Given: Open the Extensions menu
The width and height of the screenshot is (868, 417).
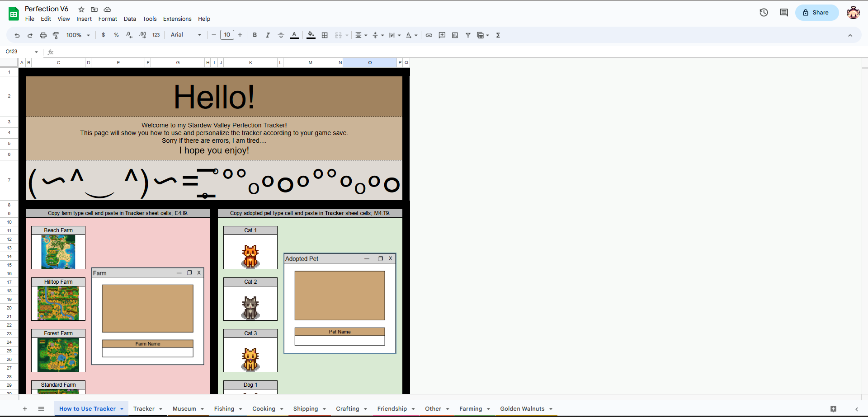Looking at the screenshot, I should click(177, 19).
